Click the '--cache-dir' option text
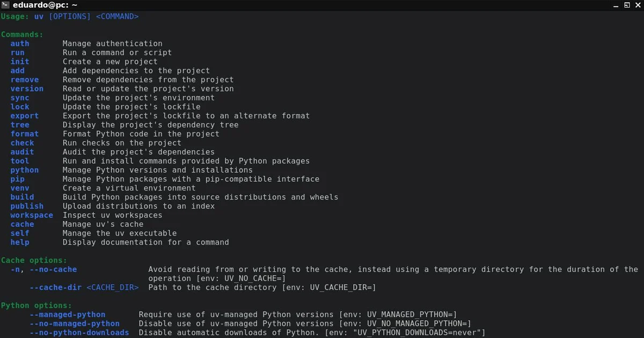Image resolution: width=644 pixels, height=338 pixels. pyautogui.click(x=56, y=288)
